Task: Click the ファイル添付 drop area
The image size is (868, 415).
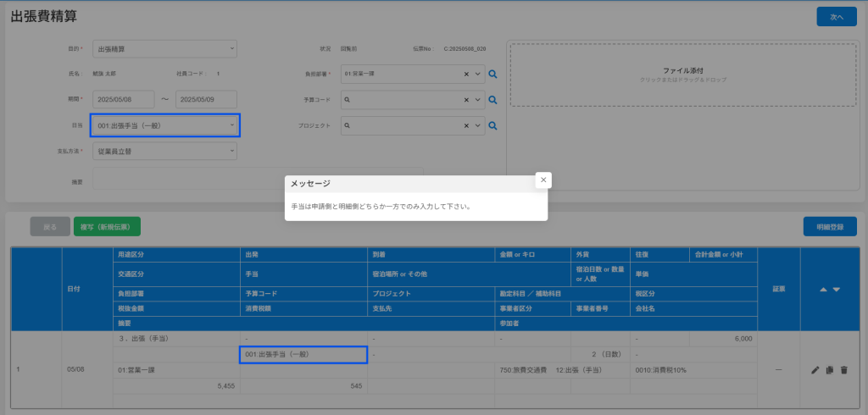Action: coord(683,74)
